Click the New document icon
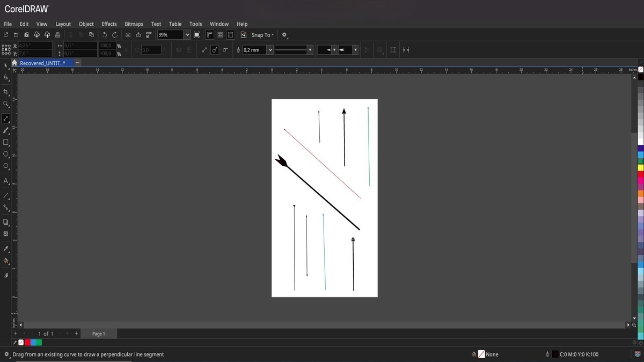Viewport: 644px width, 362px height. click(6, 35)
